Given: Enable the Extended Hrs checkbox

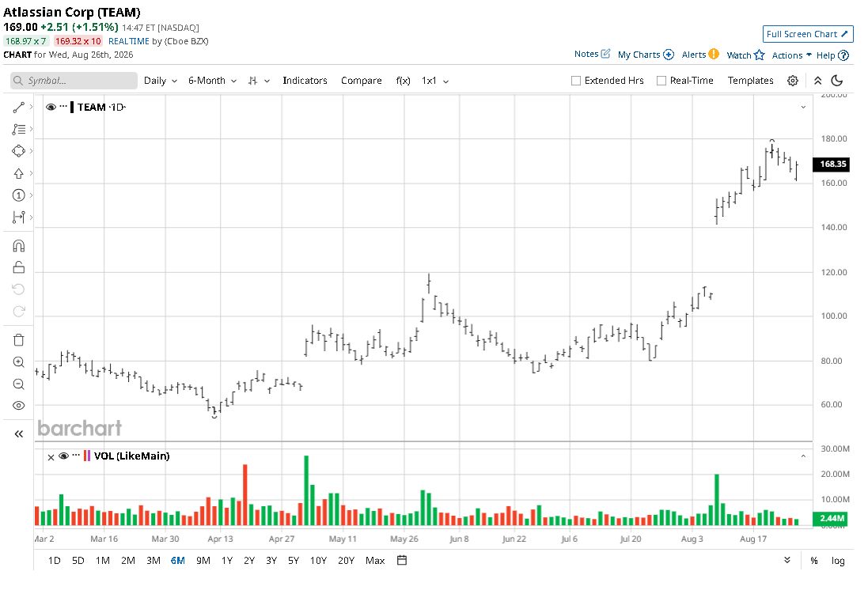Looking at the screenshot, I should point(576,81).
